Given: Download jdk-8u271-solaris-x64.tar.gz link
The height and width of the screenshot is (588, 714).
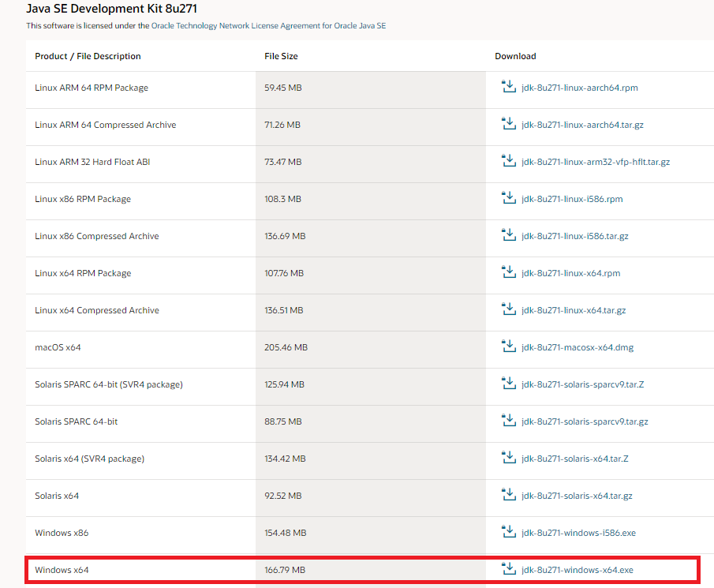Looking at the screenshot, I should pos(577,496).
